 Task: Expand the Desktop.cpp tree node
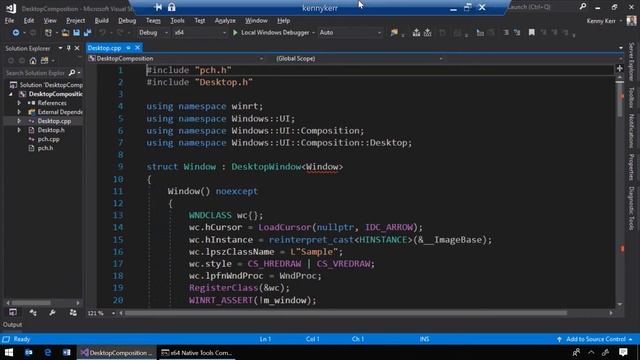pyautogui.click(x=19, y=121)
